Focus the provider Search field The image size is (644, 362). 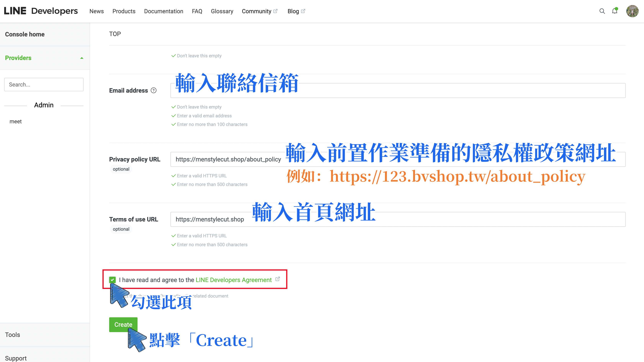tap(44, 85)
